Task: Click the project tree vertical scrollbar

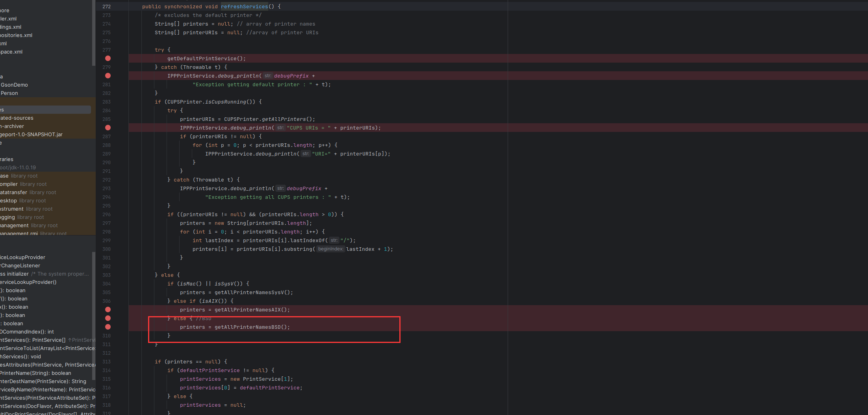Action: point(93,33)
